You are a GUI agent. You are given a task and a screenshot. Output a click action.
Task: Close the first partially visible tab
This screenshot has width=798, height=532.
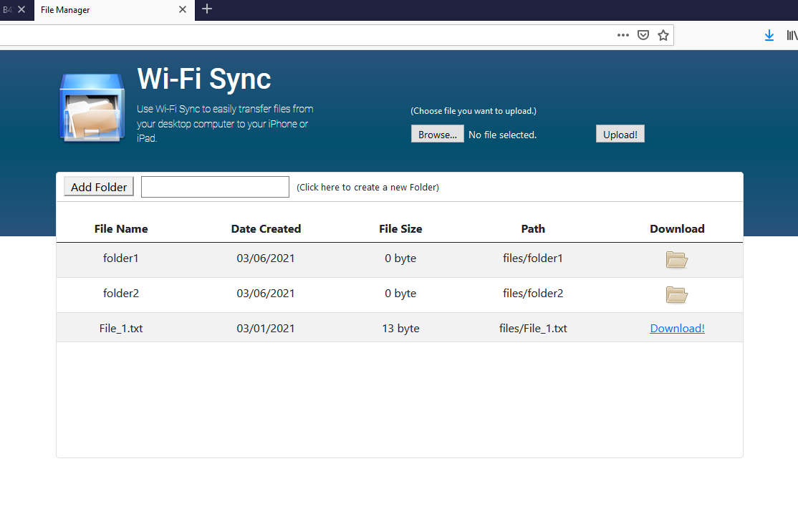coord(21,9)
